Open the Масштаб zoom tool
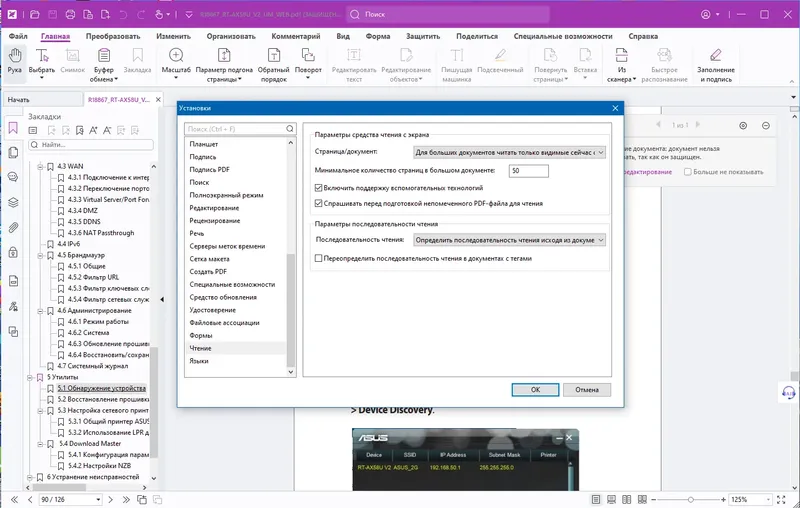The width and height of the screenshot is (800, 508). coord(176,64)
